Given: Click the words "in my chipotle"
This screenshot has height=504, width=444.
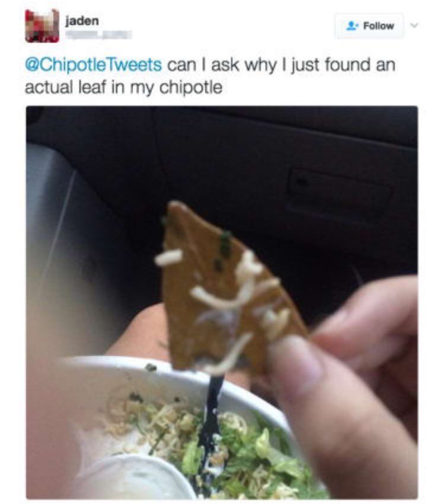Looking at the screenshot, I should [x=167, y=87].
